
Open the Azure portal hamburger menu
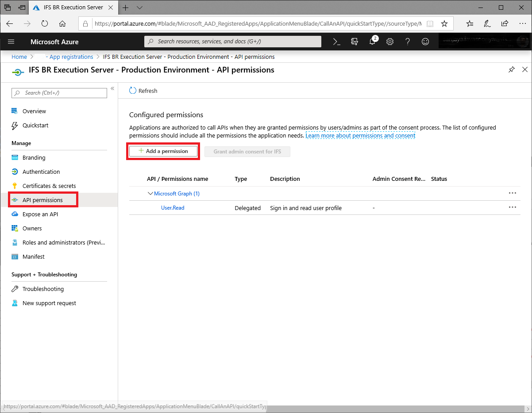pyautogui.click(x=12, y=42)
